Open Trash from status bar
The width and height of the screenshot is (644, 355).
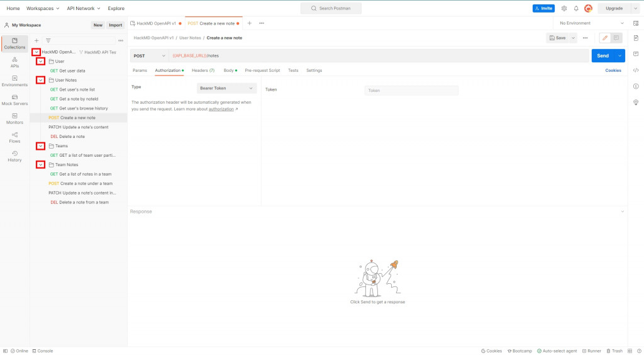click(614, 351)
